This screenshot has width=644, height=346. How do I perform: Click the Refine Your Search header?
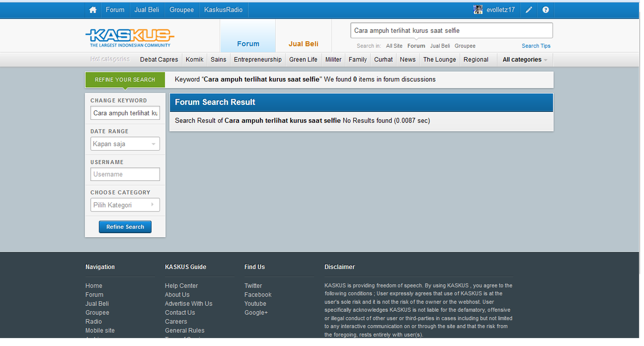(125, 80)
